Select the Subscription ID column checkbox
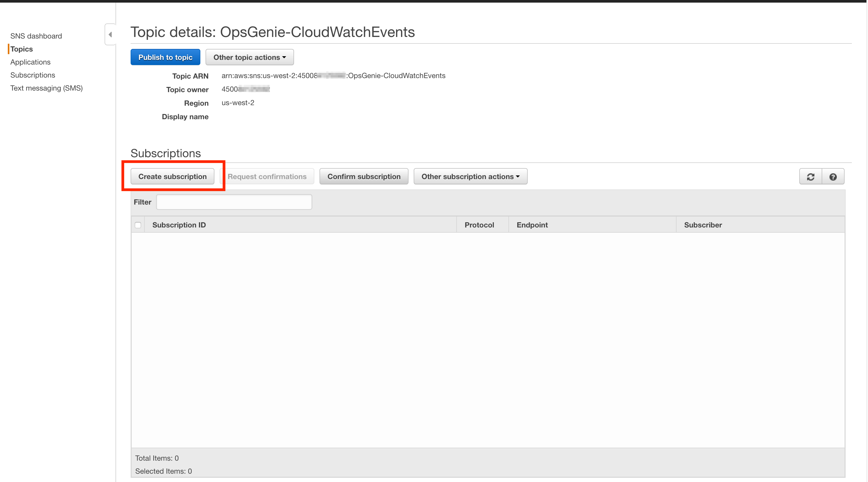The width and height of the screenshot is (868, 482). (138, 225)
